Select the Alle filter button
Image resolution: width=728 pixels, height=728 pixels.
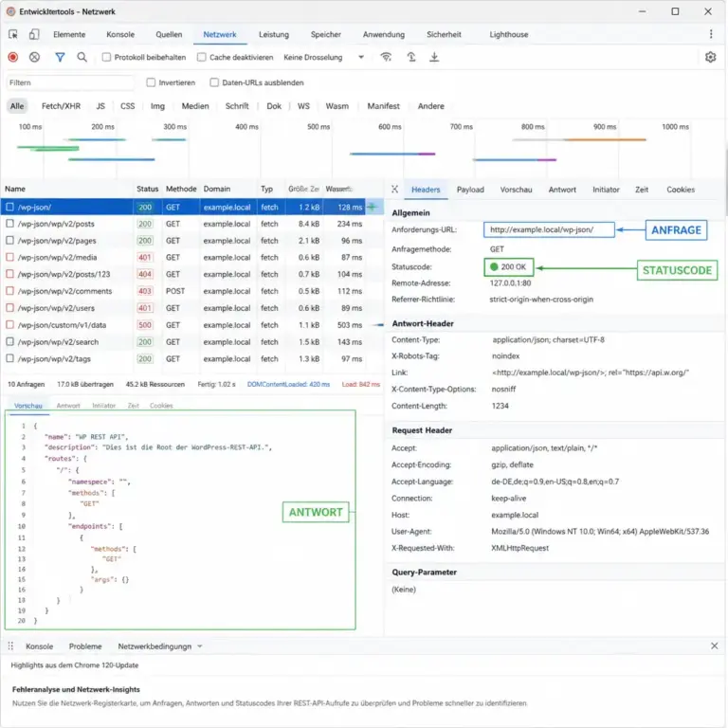[x=17, y=106]
